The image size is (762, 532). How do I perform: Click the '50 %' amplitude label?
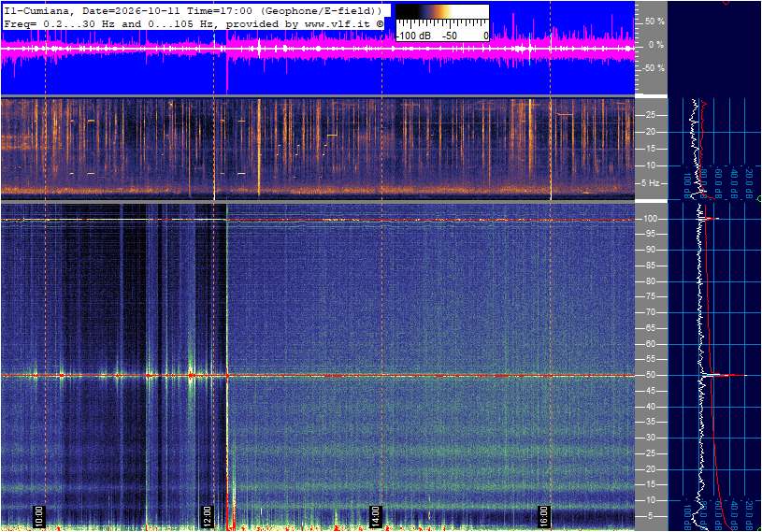(x=654, y=22)
